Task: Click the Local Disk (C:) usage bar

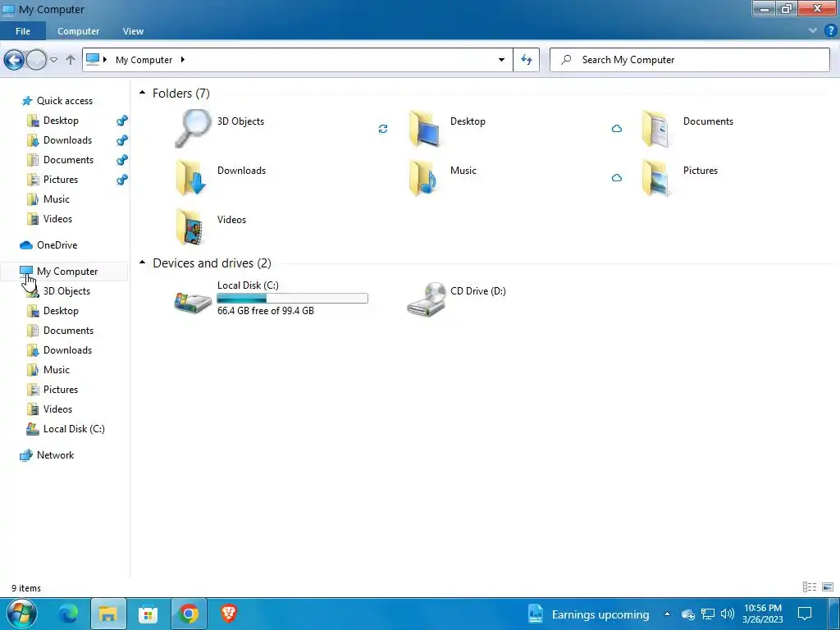Action: click(293, 299)
